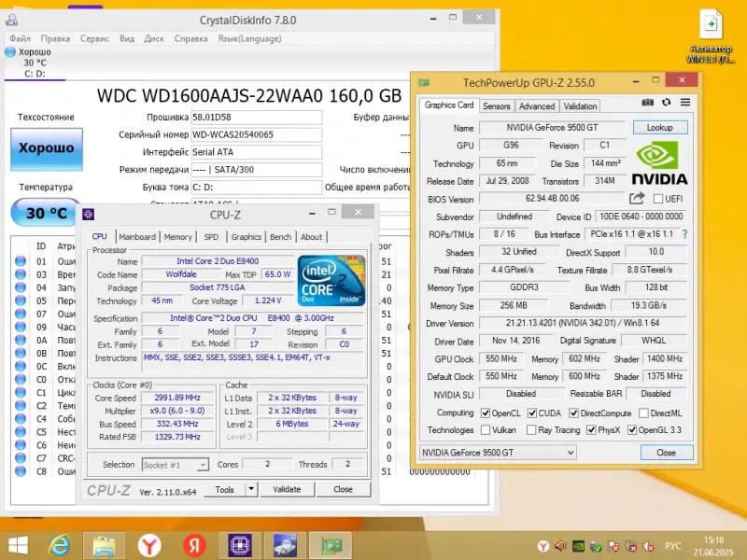Click the Bus Interface question mark
Viewport: 747px width, 560px height.
685,234
